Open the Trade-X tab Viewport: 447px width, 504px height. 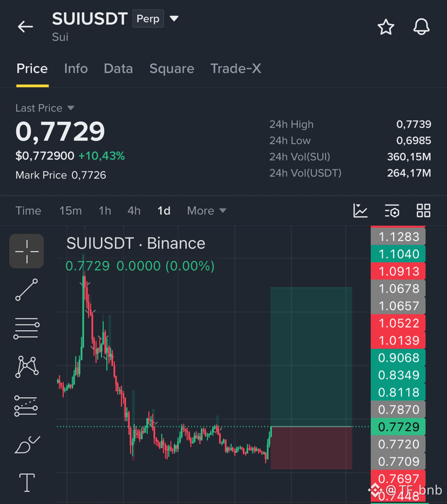[236, 69]
